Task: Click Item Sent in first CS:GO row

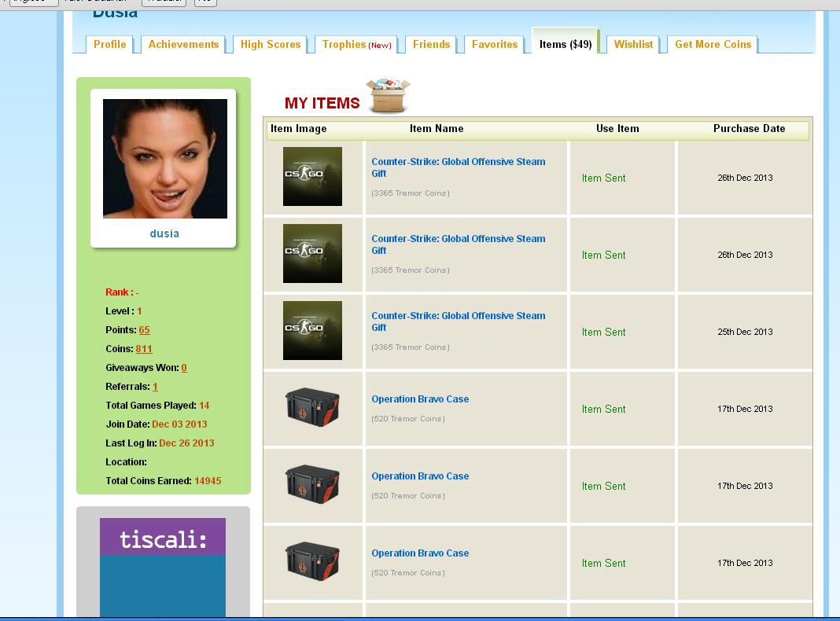Action: point(604,178)
